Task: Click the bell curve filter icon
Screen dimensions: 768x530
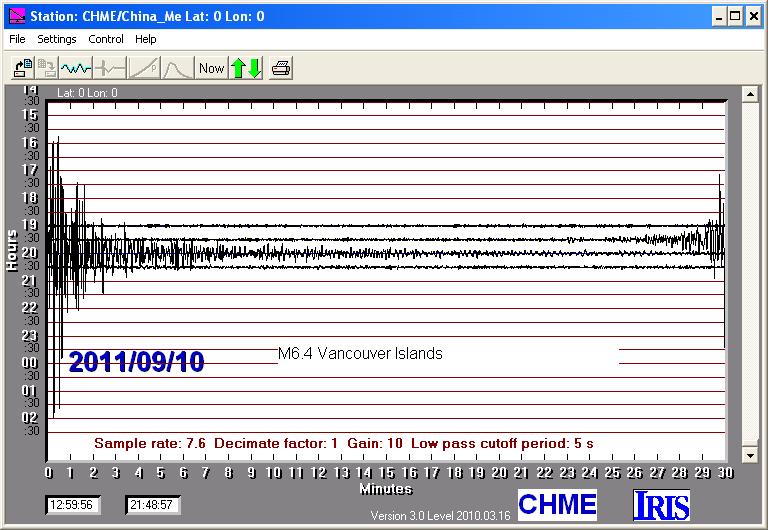Action: (177, 68)
